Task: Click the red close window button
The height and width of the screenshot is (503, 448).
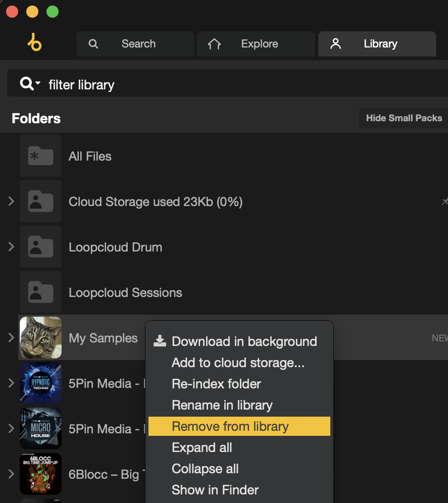Action: [12, 12]
